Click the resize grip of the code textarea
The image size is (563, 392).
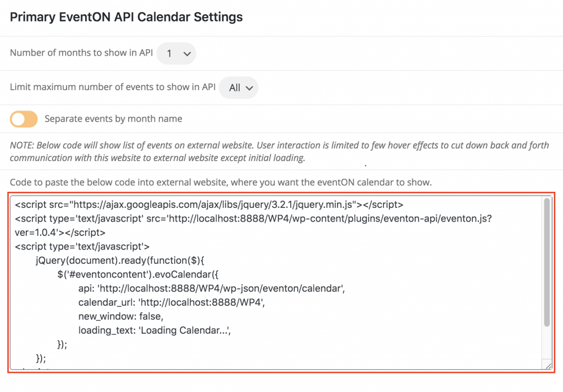pyautogui.click(x=548, y=366)
